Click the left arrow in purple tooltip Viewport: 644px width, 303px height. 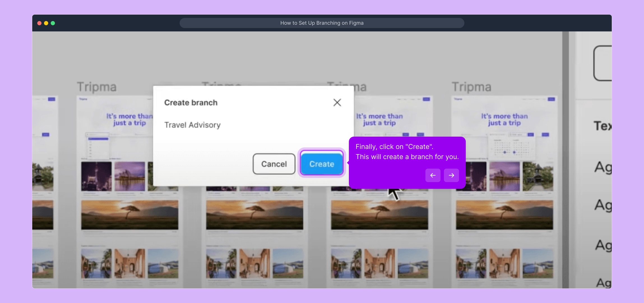tap(433, 175)
